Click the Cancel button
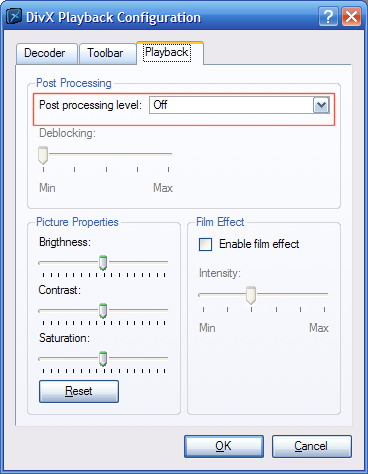 click(312, 446)
